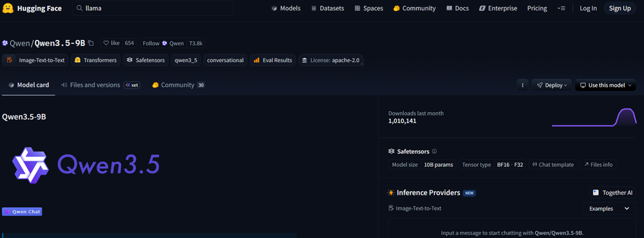This screenshot has width=644, height=238.
Task: Open the Hugging Face logo home link
Action: (x=32, y=8)
